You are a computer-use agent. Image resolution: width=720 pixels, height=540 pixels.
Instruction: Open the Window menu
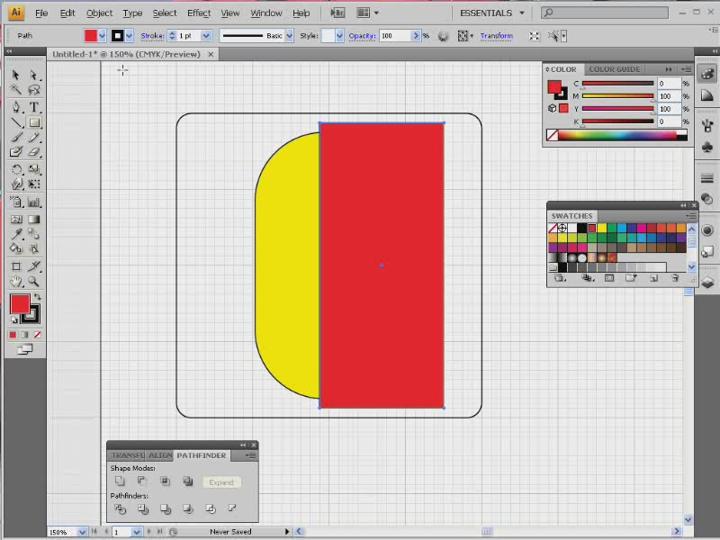pyautogui.click(x=266, y=13)
